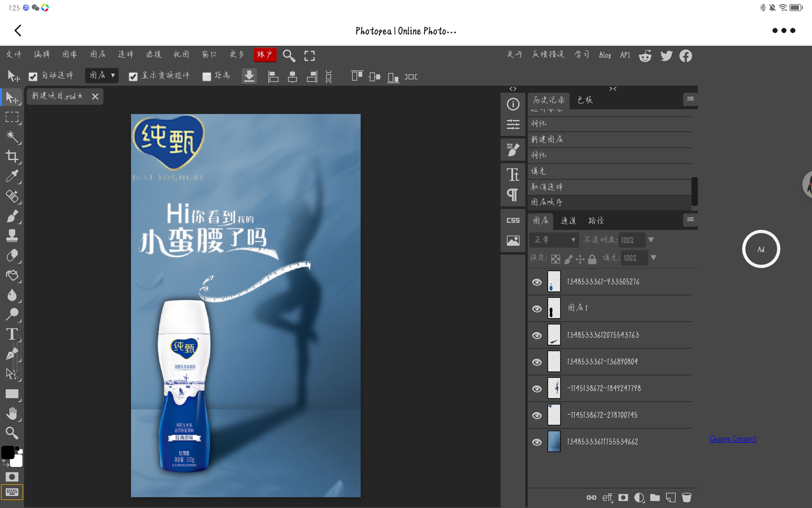The image size is (812, 508).
Task: Expand the icon column with <> arrows
Action: pyautogui.click(x=513, y=89)
